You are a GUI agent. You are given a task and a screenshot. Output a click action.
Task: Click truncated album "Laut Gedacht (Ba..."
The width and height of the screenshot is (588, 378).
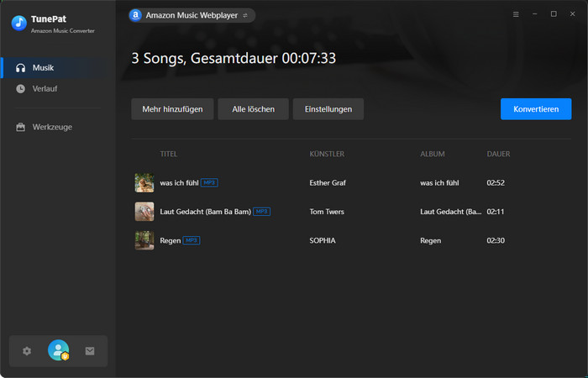451,212
